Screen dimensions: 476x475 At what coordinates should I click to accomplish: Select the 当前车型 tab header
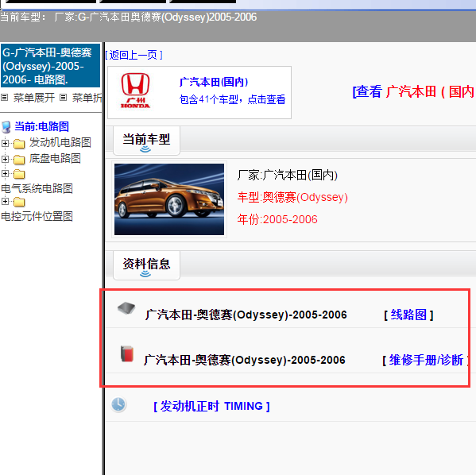[146, 141]
